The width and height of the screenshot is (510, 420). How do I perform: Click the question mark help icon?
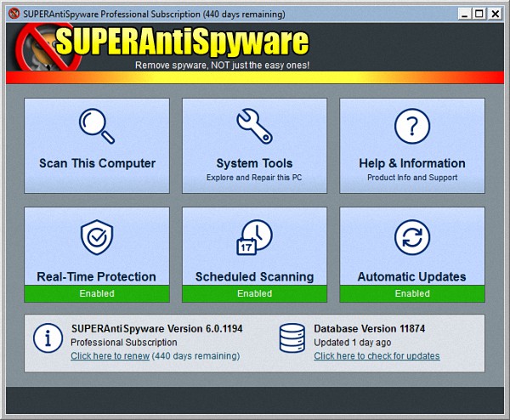click(412, 126)
